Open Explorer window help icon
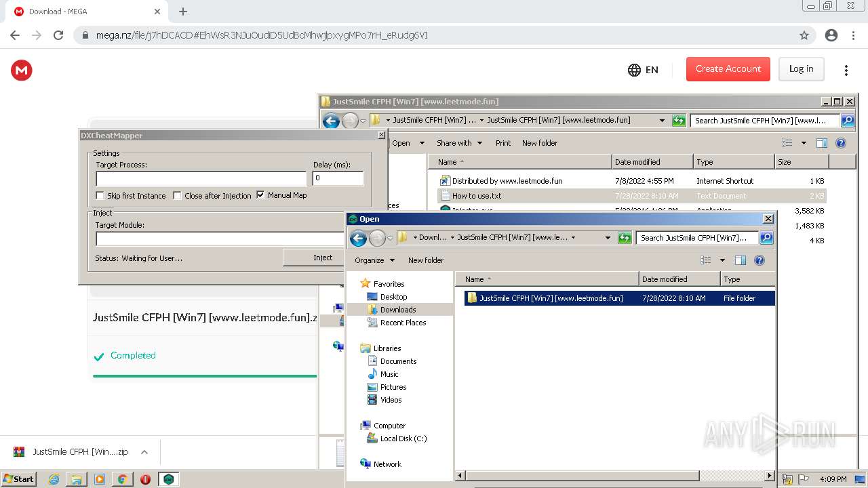The width and height of the screenshot is (868, 488). [x=841, y=143]
